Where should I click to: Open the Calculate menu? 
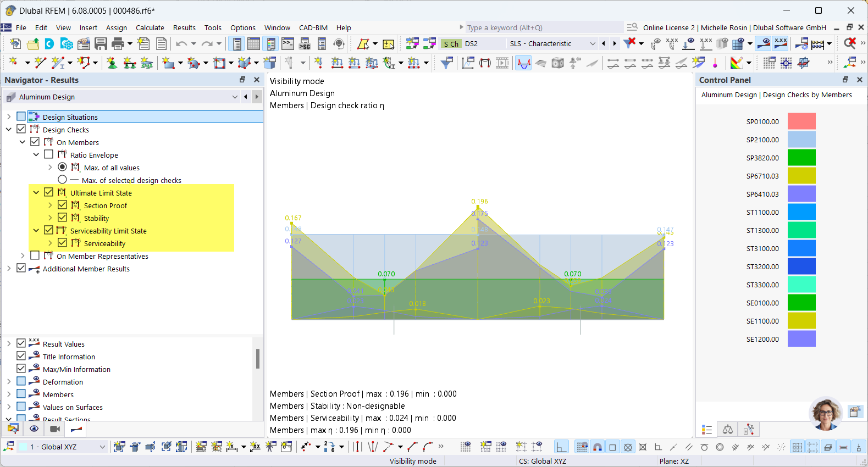click(150, 27)
